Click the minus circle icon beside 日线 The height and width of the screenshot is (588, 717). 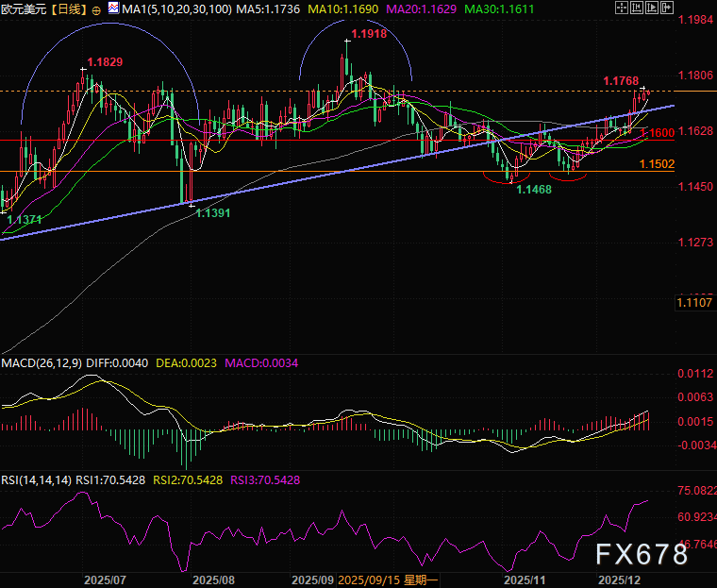pos(96,8)
